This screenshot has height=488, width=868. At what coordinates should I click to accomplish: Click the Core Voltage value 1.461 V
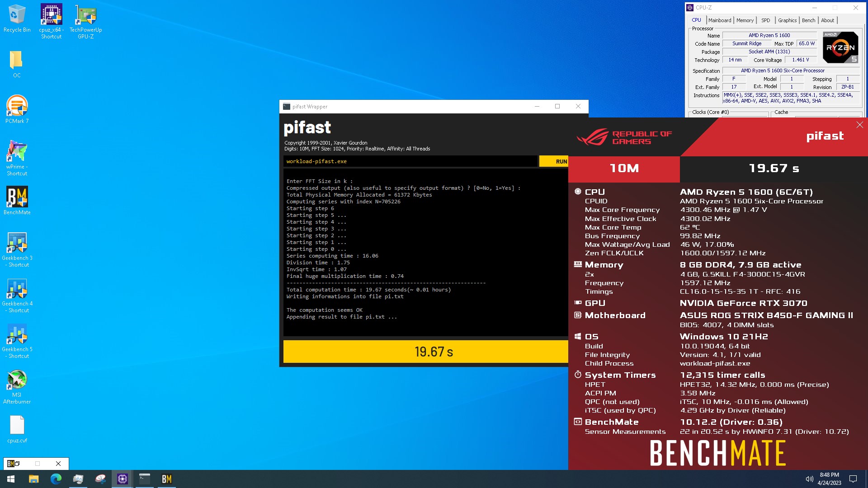(801, 60)
